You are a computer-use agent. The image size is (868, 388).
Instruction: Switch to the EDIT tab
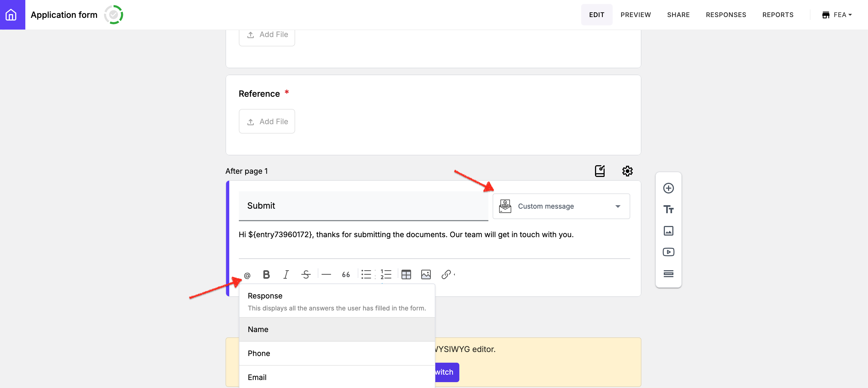pyautogui.click(x=596, y=15)
